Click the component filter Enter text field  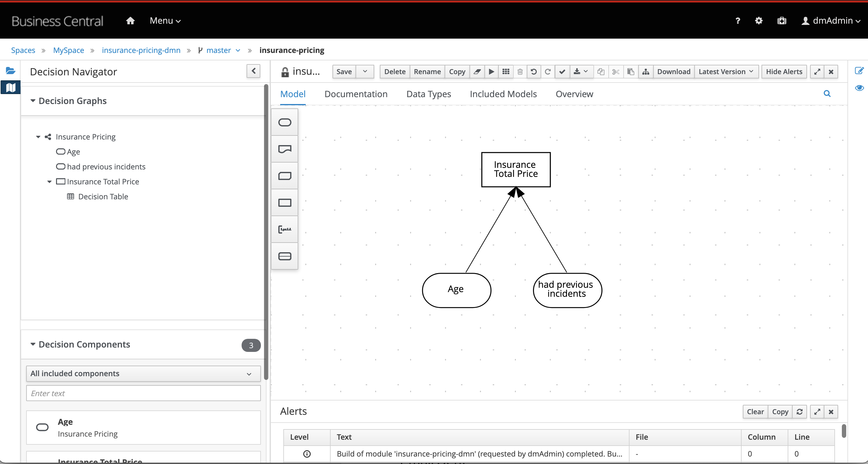click(143, 393)
